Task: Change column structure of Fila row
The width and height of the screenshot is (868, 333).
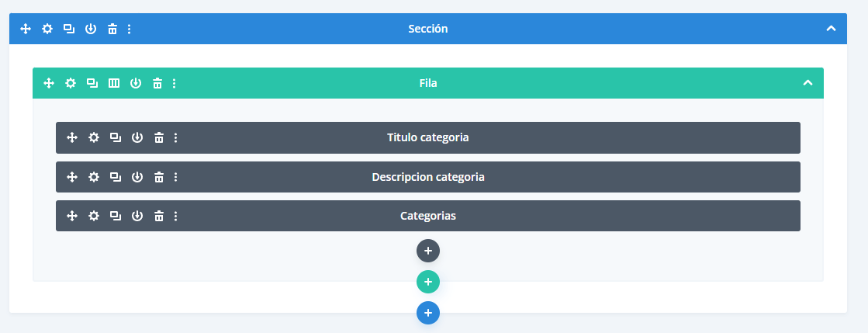Action: tap(113, 83)
